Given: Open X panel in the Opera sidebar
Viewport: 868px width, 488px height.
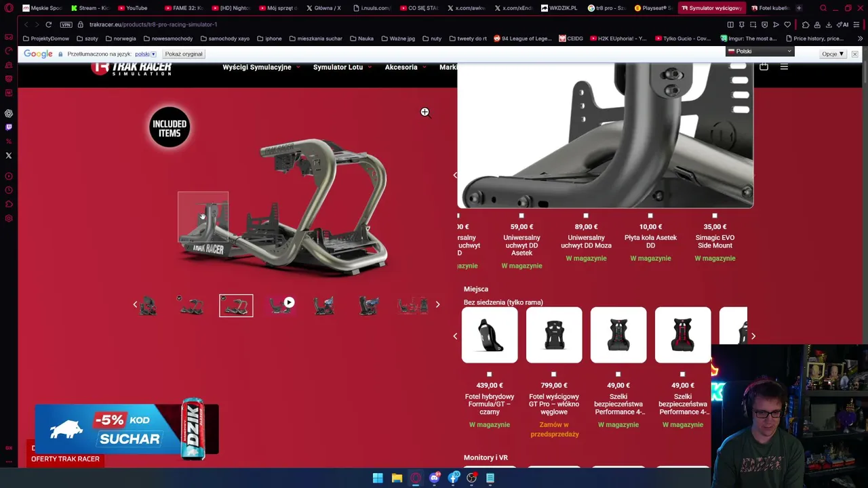Looking at the screenshot, I should tap(9, 155).
